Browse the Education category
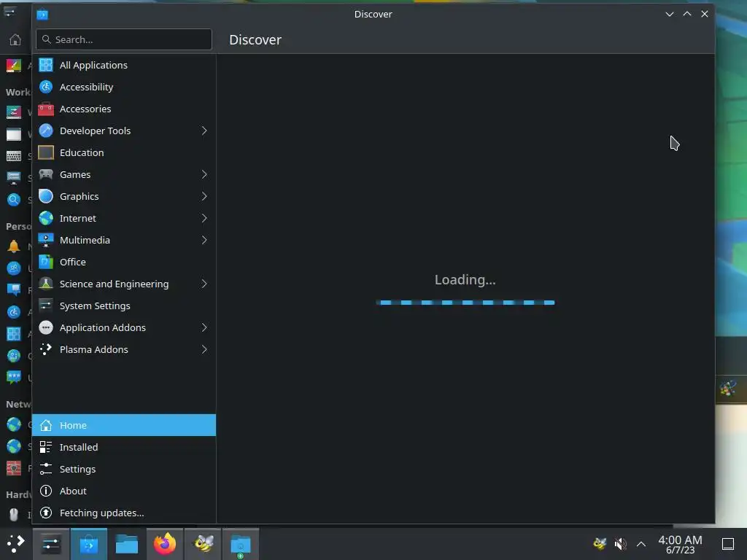Screen dimensions: 747x560 tap(124, 152)
